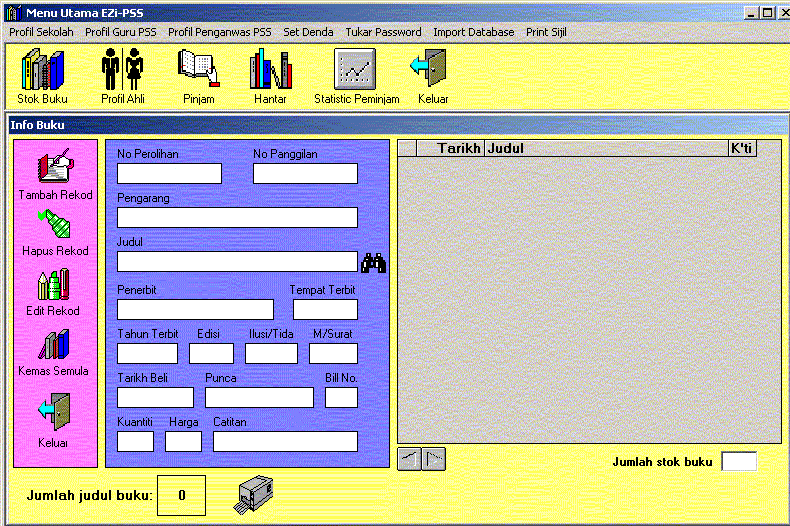Open the Set Denda menu

308,32
